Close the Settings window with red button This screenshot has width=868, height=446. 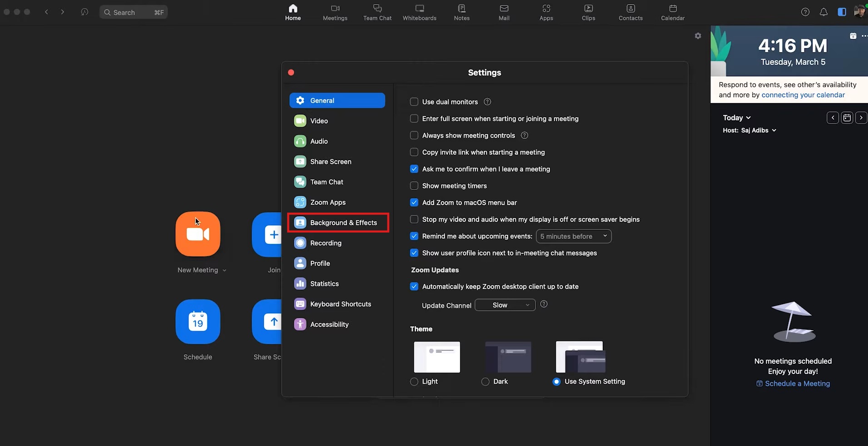coord(291,72)
